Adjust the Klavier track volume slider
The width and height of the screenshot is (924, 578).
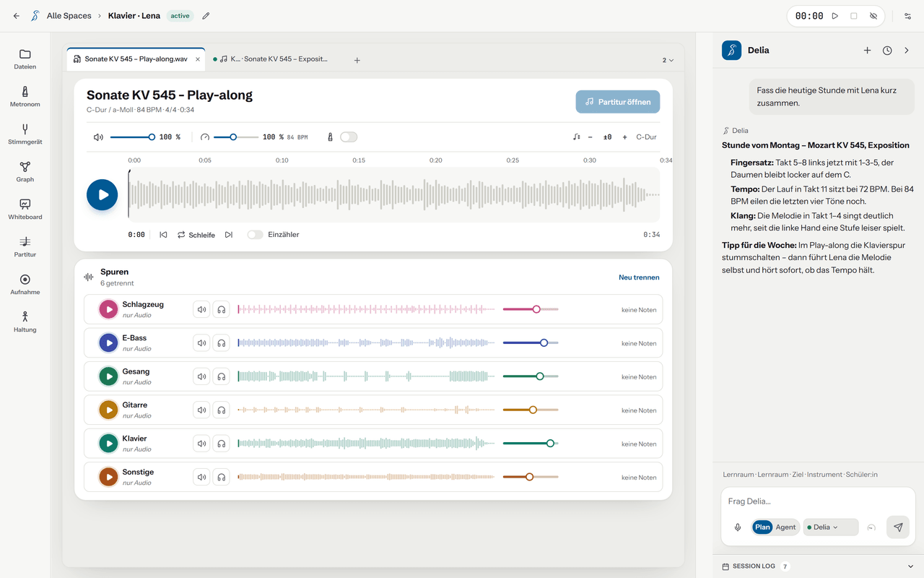(531, 444)
